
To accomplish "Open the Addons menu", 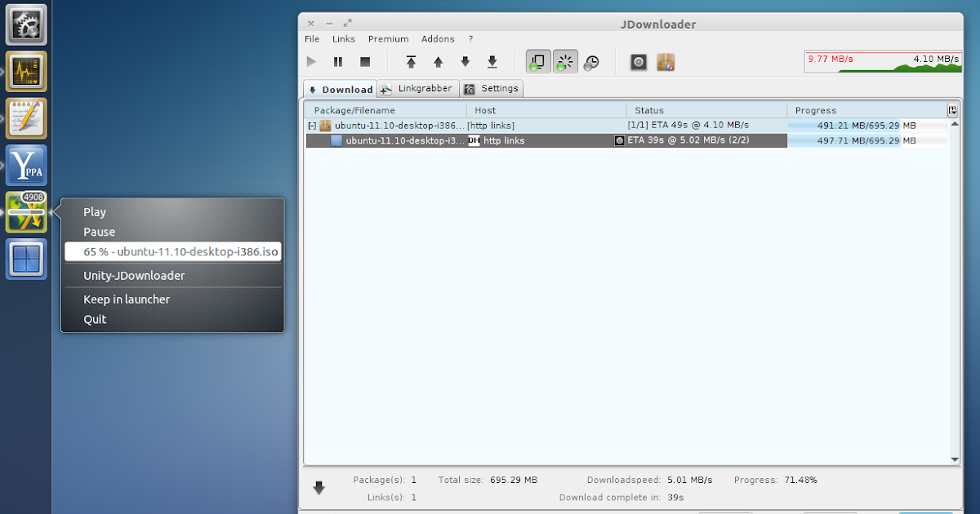I will [x=438, y=38].
